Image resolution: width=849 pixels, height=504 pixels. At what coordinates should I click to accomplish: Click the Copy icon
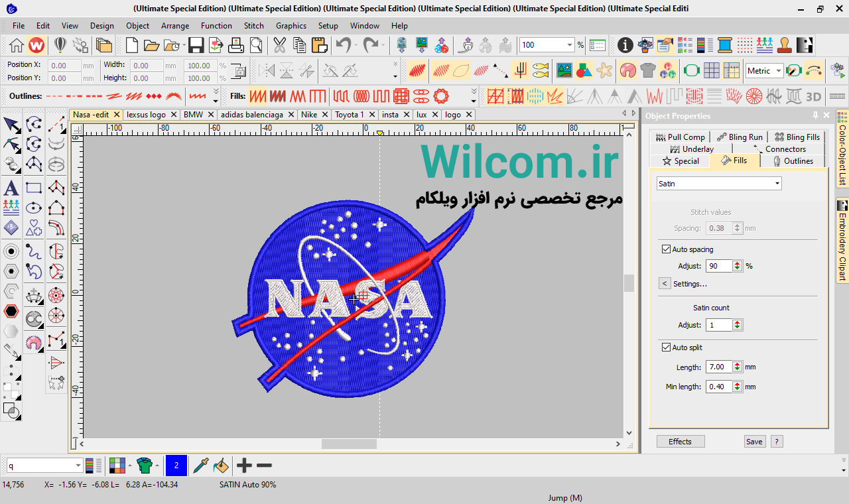click(299, 45)
